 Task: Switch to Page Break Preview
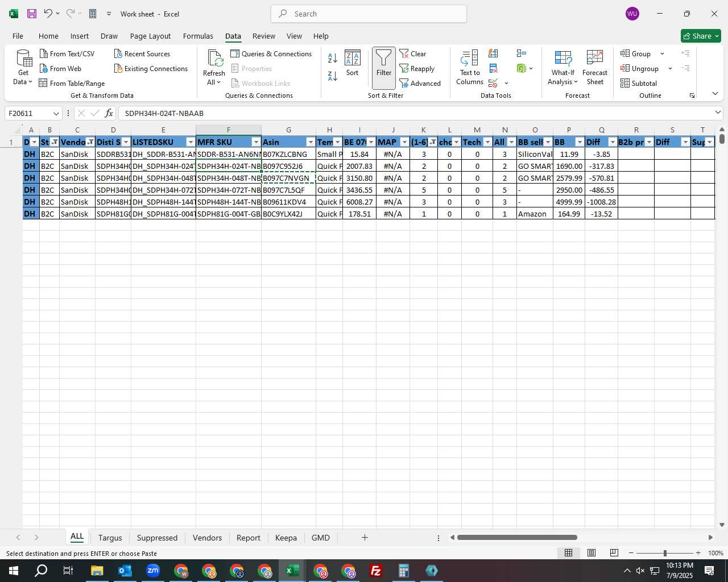[614, 553]
